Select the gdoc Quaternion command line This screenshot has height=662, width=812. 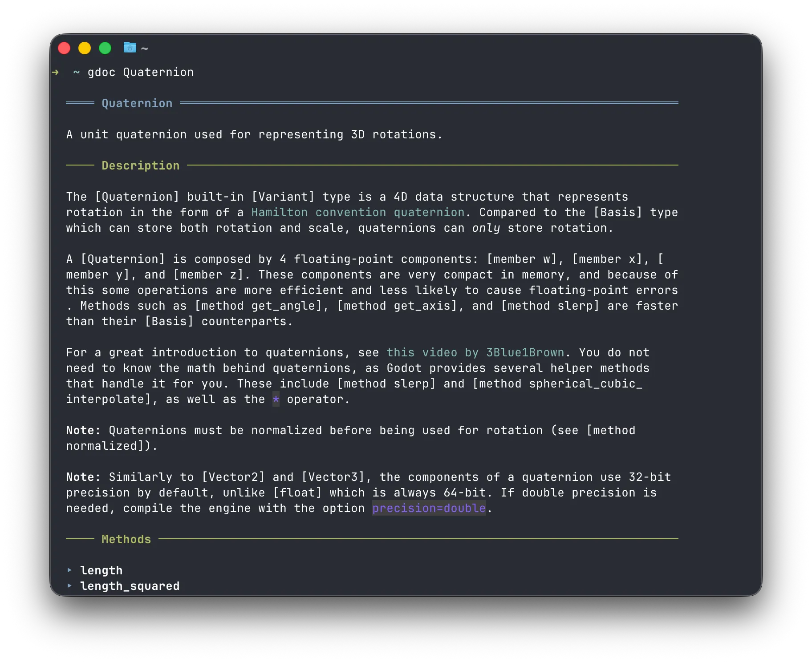click(x=140, y=72)
